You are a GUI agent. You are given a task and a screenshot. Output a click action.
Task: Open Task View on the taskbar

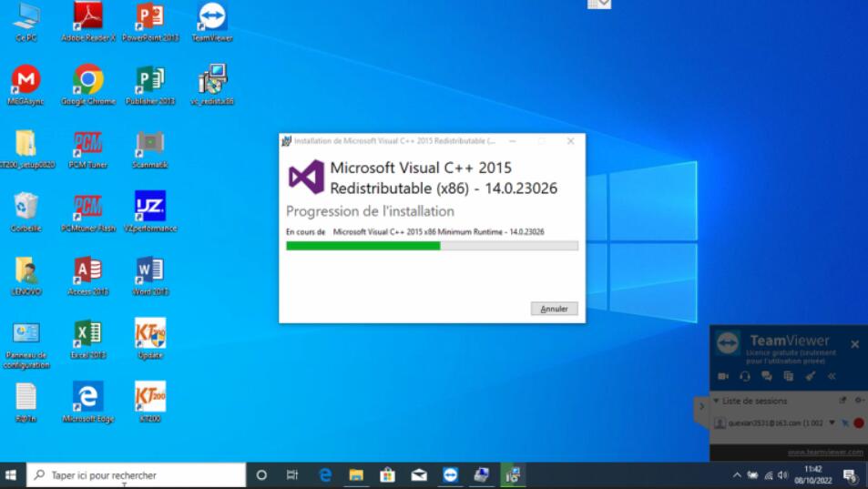pos(292,475)
